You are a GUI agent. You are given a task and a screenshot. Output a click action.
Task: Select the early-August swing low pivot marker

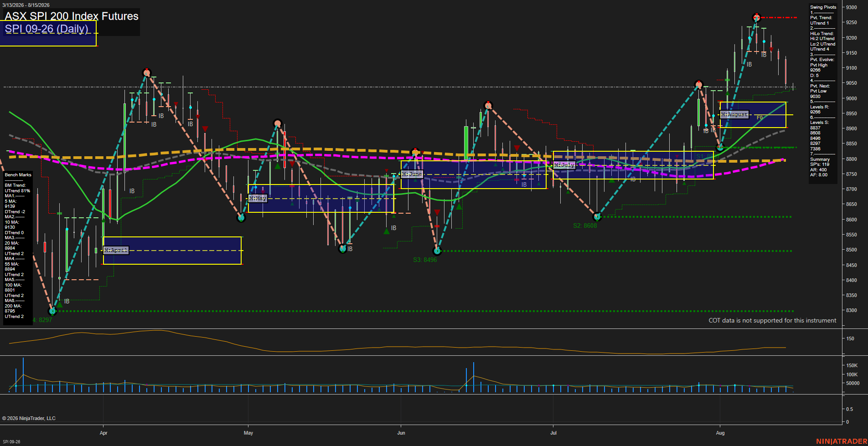pos(720,147)
